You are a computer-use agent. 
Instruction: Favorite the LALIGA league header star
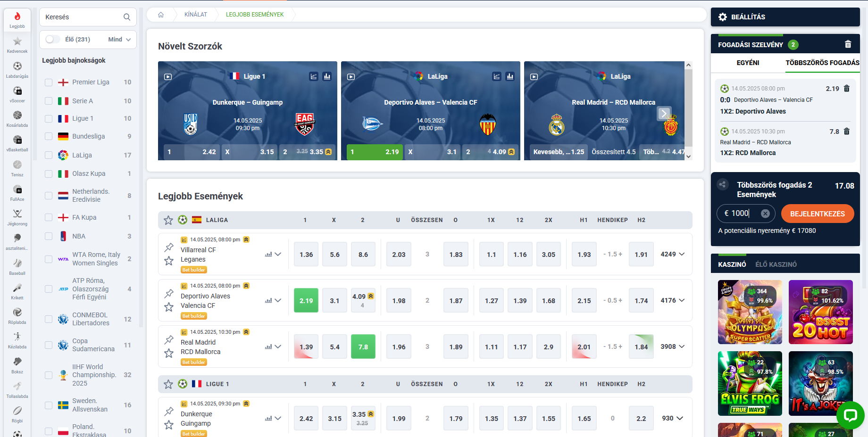[168, 220]
